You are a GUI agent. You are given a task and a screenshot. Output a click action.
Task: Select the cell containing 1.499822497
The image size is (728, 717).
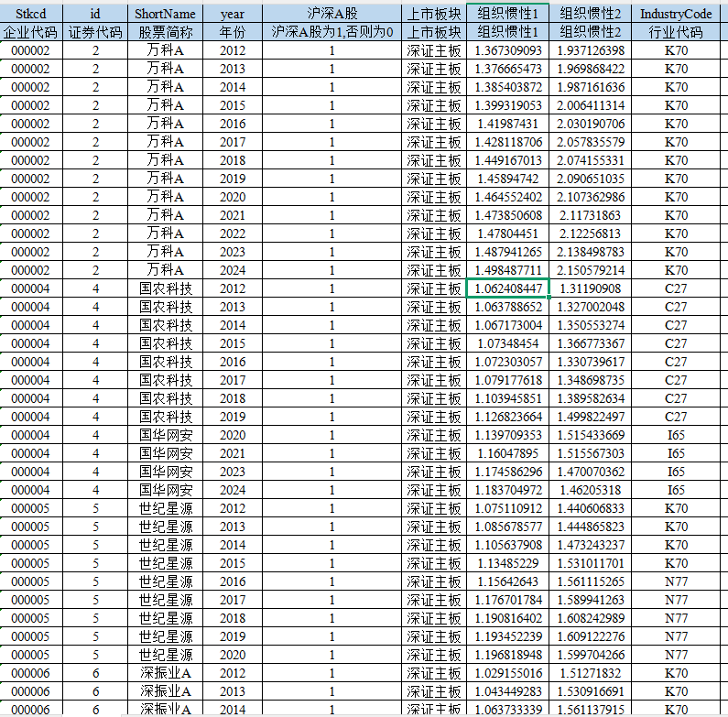pyautogui.click(x=591, y=417)
